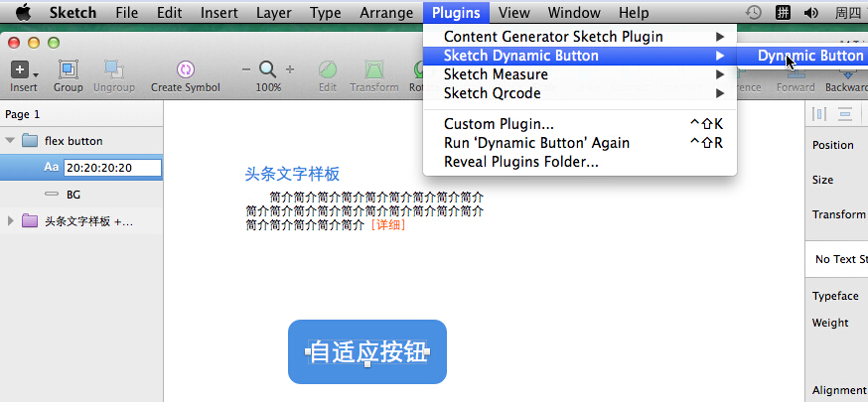This screenshot has height=402, width=868.
Task: Expand the 头条文字样板 group
Action: click(11, 221)
